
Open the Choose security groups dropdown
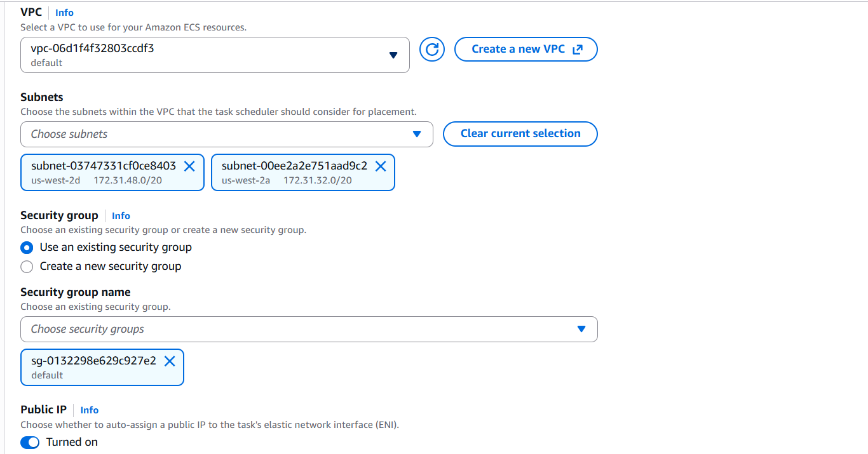309,329
